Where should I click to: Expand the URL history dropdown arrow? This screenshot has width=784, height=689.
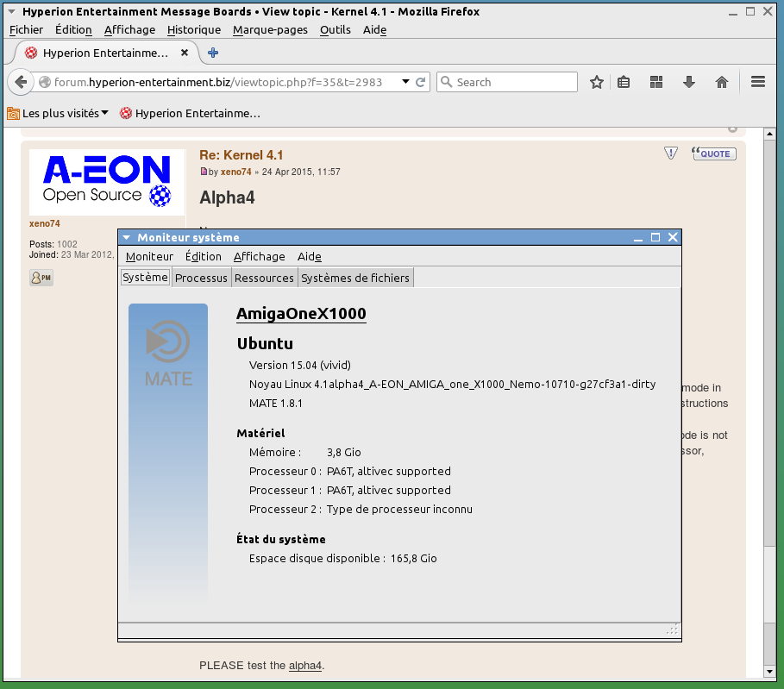point(405,82)
